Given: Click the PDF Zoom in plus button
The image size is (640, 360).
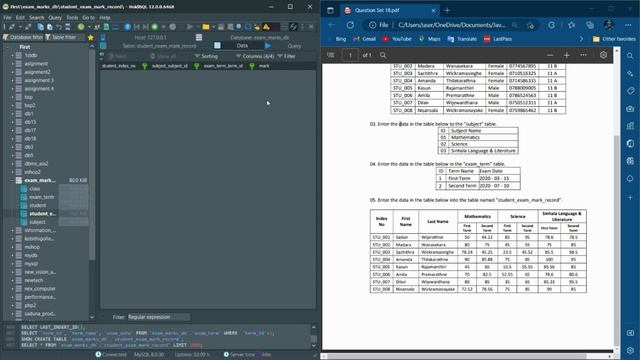Looking at the screenshot, I should pyautogui.click(x=567, y=55).
